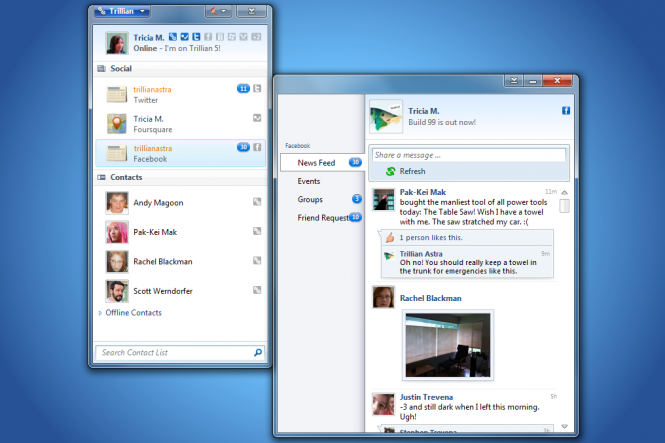Viewport: 665px width, 443px height.
Task: Click Tricia M. avatar in contact list header
Action: click(x=117, y=43)
